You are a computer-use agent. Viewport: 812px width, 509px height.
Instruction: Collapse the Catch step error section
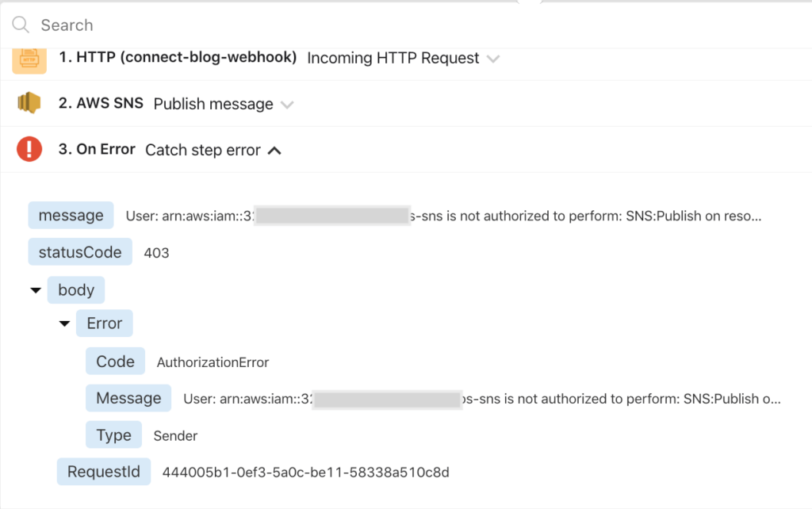coord(274,150)
